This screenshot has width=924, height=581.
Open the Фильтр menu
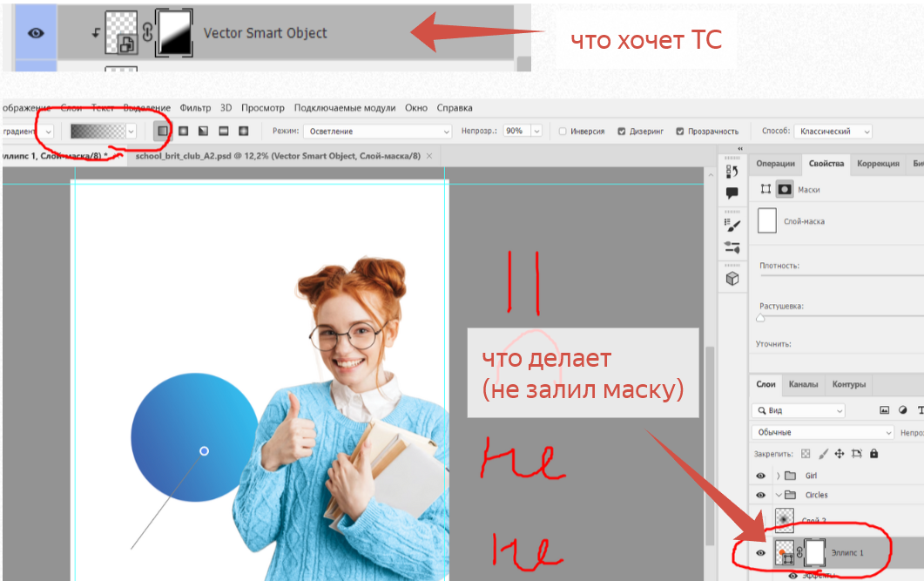pos(195,108)
